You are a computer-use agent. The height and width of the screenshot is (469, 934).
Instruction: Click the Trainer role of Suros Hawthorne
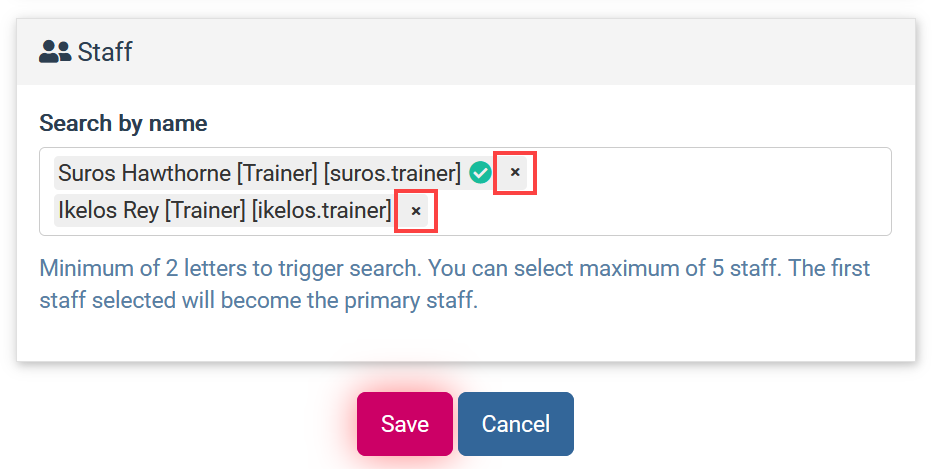(x=277, y=173)
